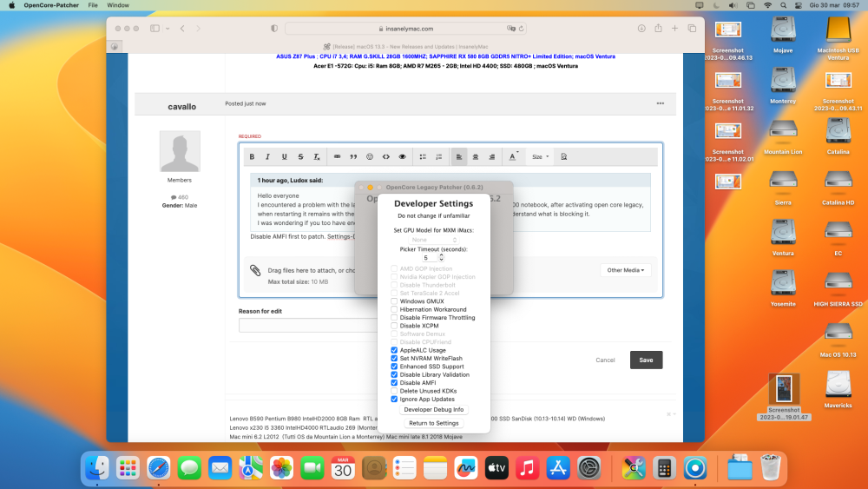Open Finder from the dock
Image resolution: width=868 pixels, height=489 pixels.
click(x=97, y=468)
